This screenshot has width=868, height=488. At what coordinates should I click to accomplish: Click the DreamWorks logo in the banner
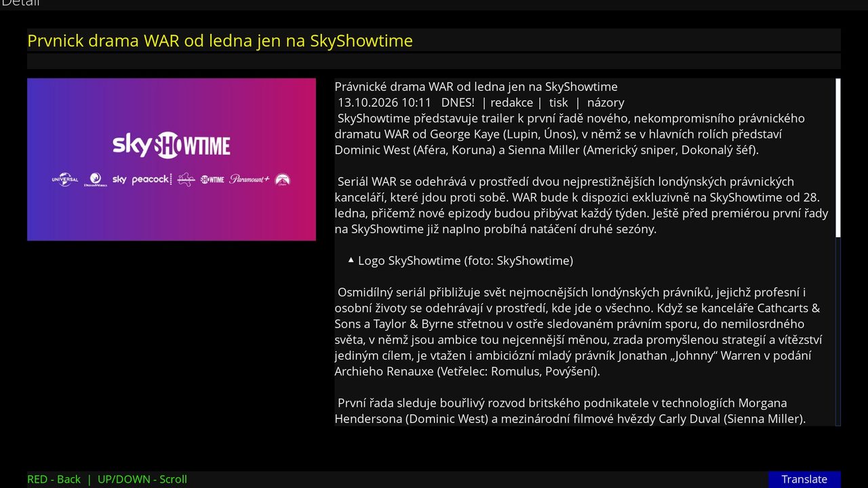coord(95,180)
